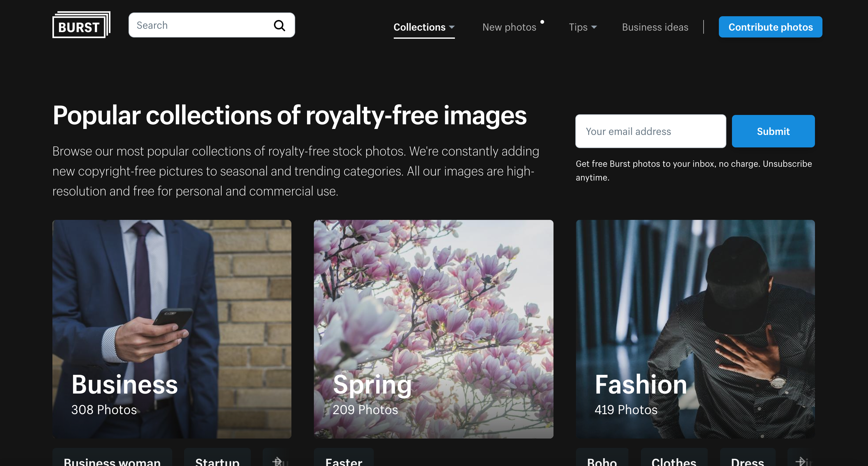This screenshot has height=466, width=868.
Task: Open the Fashion collection thumbnail
Action: click(695, 329)
